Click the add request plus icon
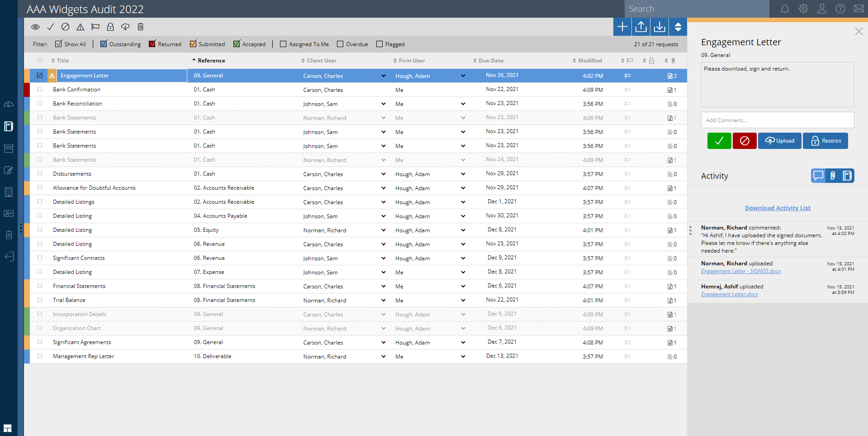The height and width of the screenshot is (436, 868). tap(621, 26)
